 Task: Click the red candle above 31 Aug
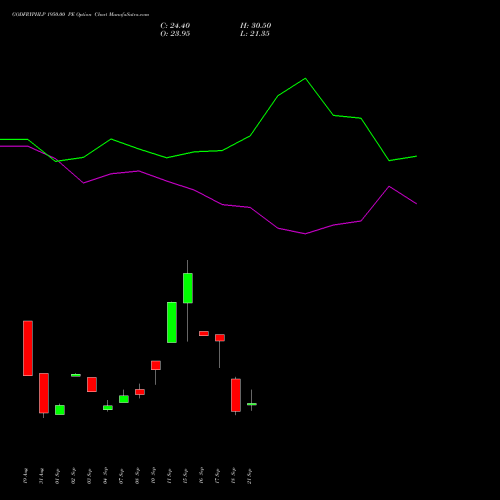coord(44,393)
